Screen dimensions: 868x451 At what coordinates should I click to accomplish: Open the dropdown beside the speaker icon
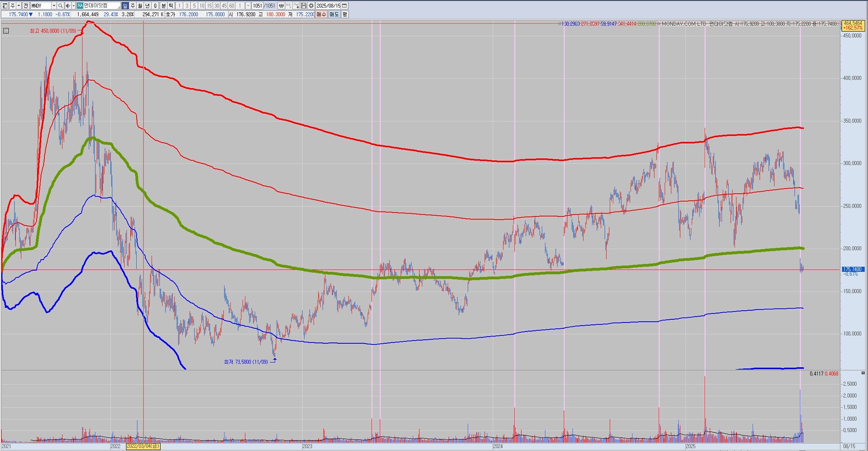(73, 5)
